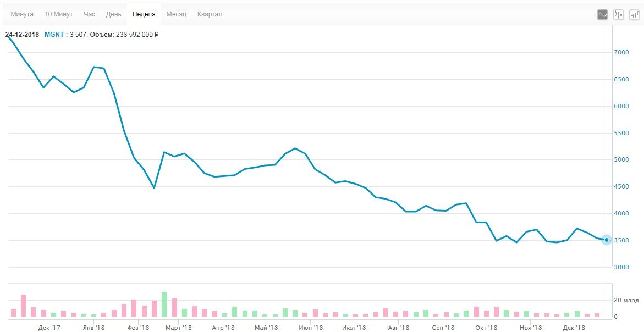This screenshot has height=332, width=644.
Task: Choose the 10 Минут interval tab
Action: click(x=59, y=14)
